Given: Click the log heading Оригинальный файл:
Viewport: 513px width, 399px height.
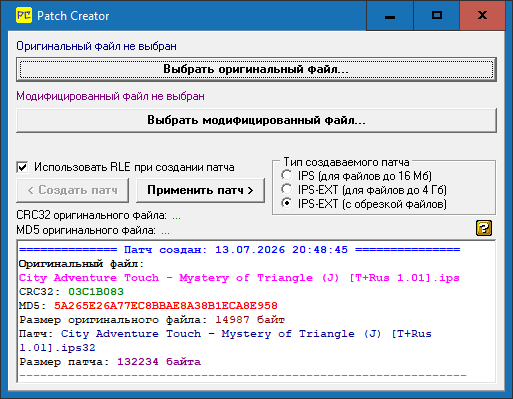Looking at the screenshot, I should 81,264.
